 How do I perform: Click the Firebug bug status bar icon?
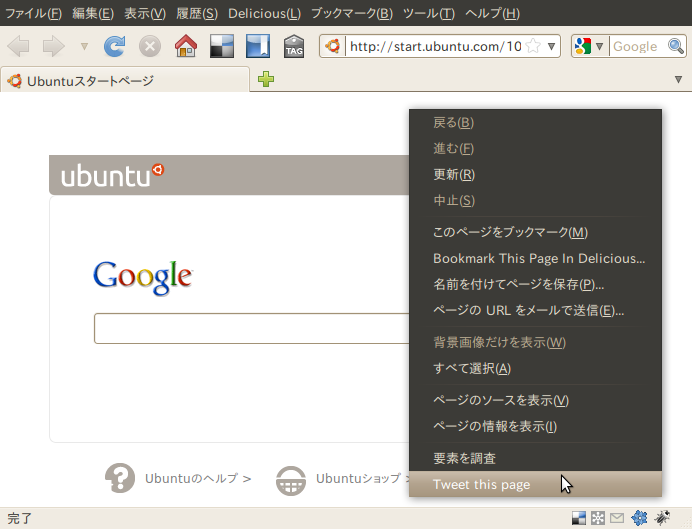pyautogui.click(x=662, y=518)
